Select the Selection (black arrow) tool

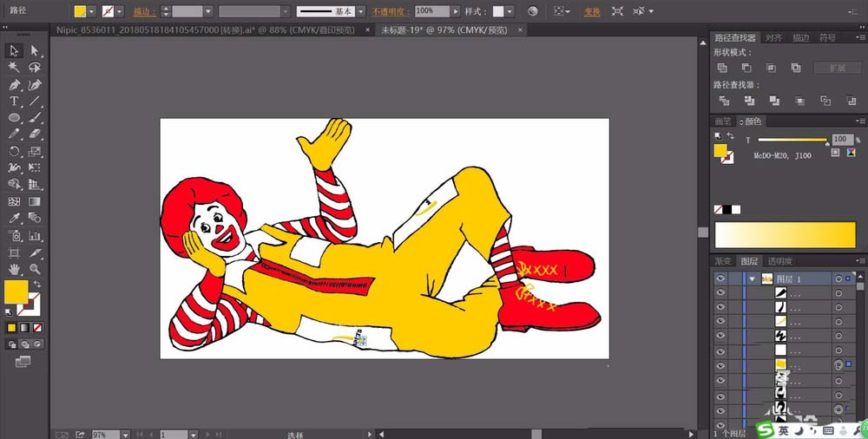pyautogui.click(x=14, y=51)
